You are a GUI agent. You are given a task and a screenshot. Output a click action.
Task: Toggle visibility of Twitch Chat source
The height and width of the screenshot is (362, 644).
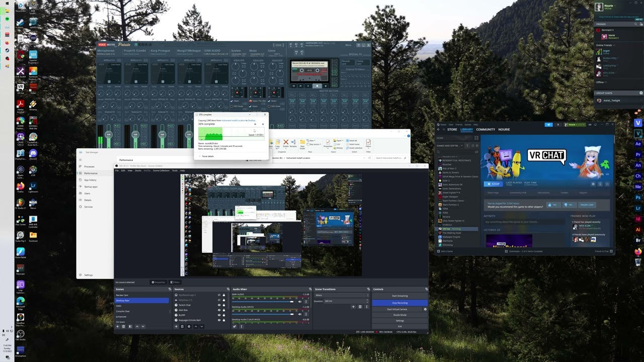click(x=219, y=305)
